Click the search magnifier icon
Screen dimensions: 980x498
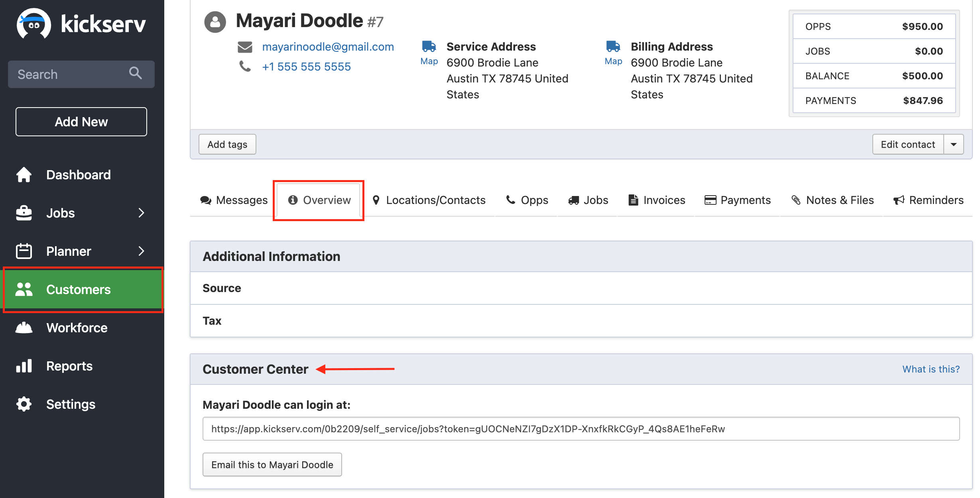pos(136,73)
